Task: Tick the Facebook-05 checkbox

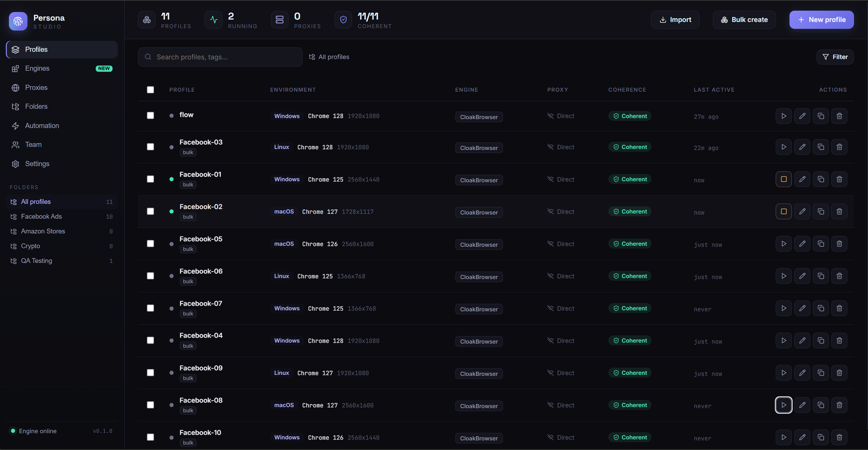Action: click(x=150, y=244)
